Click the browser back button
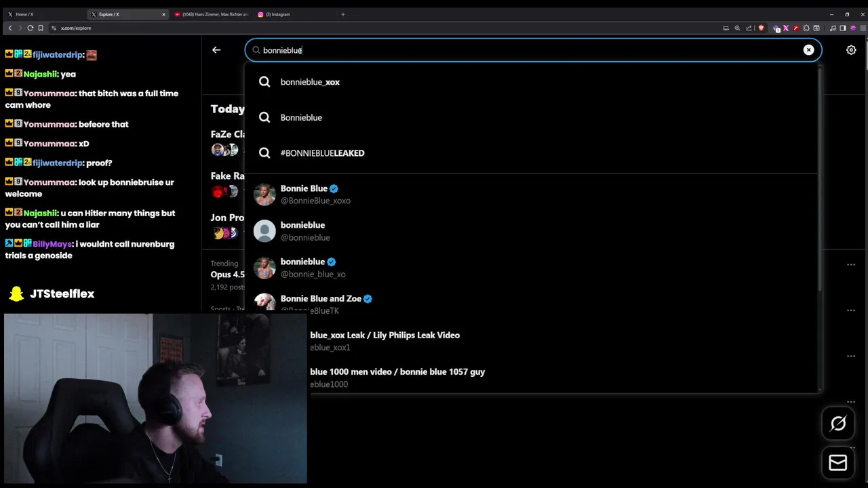 10,28
